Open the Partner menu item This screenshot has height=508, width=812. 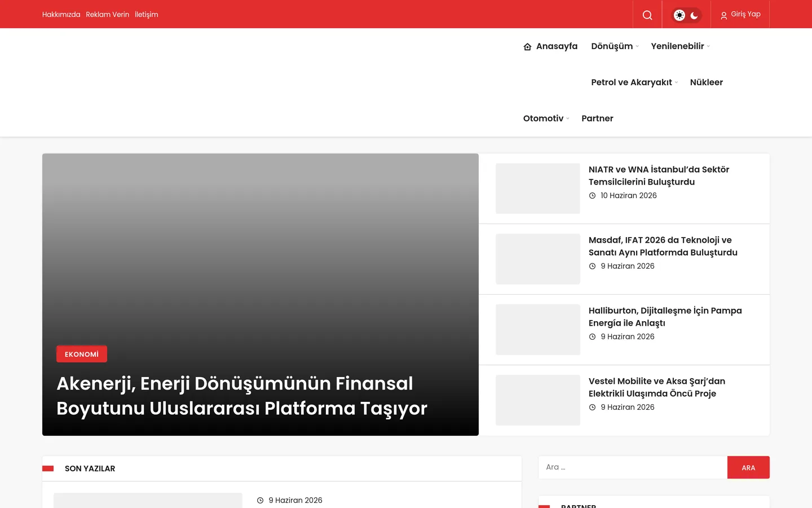[x=597, y=119]
